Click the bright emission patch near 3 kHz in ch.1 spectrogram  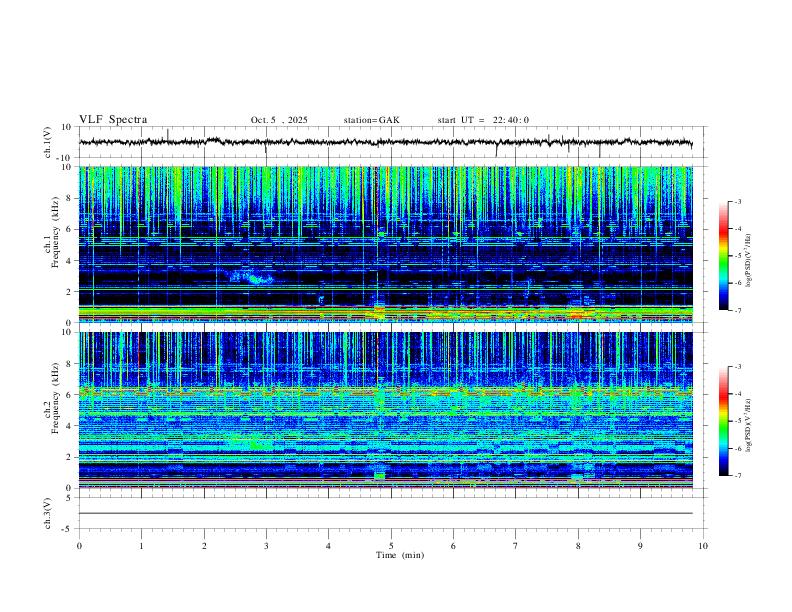point(251,277)
